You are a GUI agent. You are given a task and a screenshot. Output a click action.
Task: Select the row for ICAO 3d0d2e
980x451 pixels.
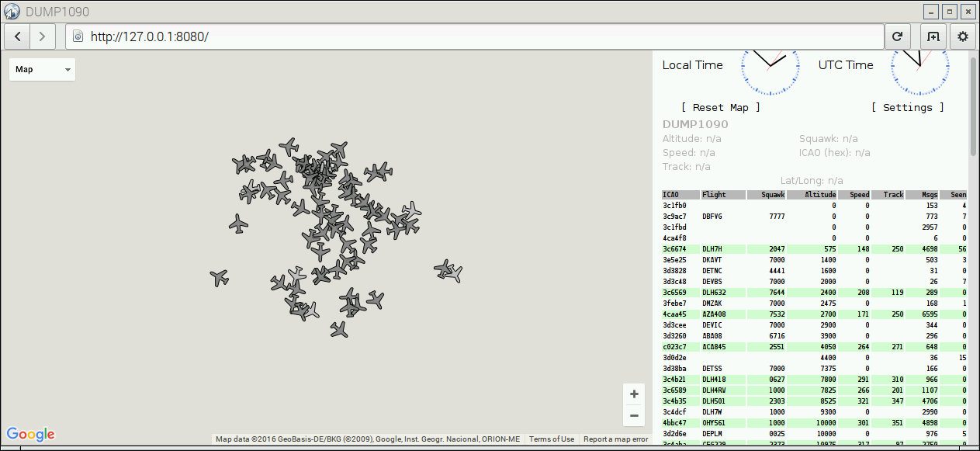tap(814, 358)
